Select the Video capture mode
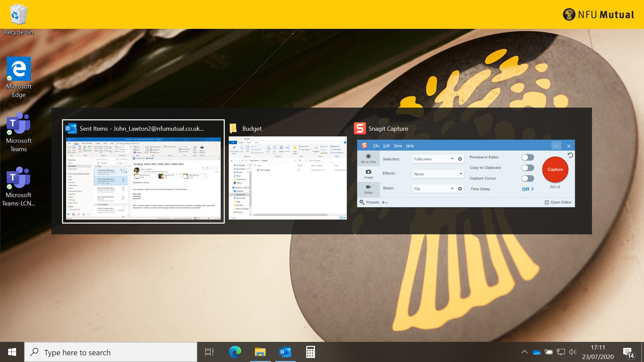 [368, 189]
